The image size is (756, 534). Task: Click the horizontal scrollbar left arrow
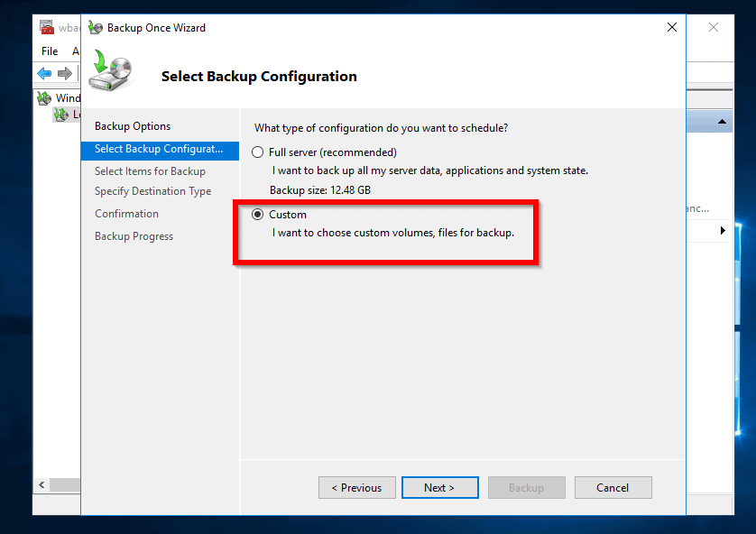click(41, 485)
